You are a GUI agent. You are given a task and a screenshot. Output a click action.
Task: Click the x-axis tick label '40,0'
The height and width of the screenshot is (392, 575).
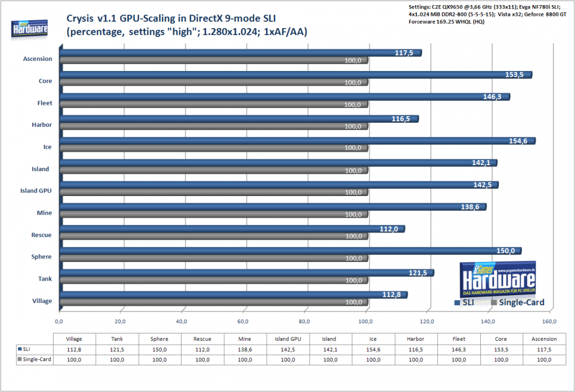coord(181,321)
